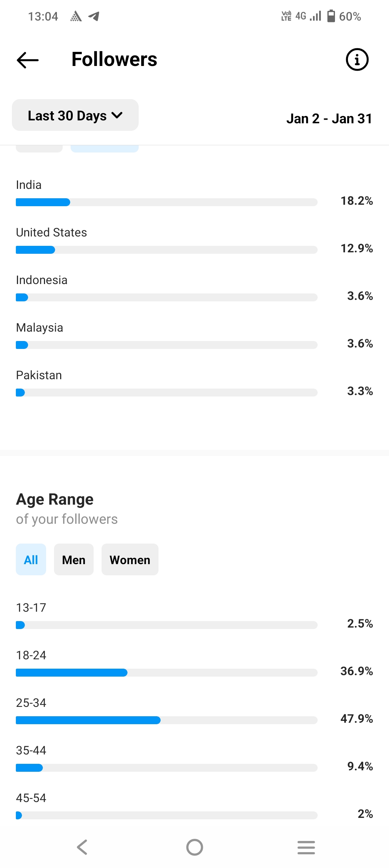Tap the 25-34 age progress bar
389x868 pixels.
(167, 720)
